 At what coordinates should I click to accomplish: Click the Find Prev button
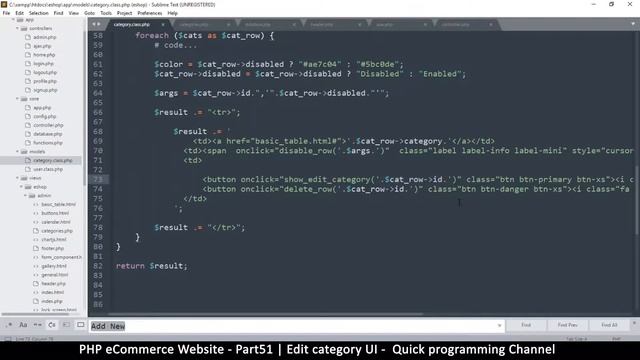pos(567,325)
